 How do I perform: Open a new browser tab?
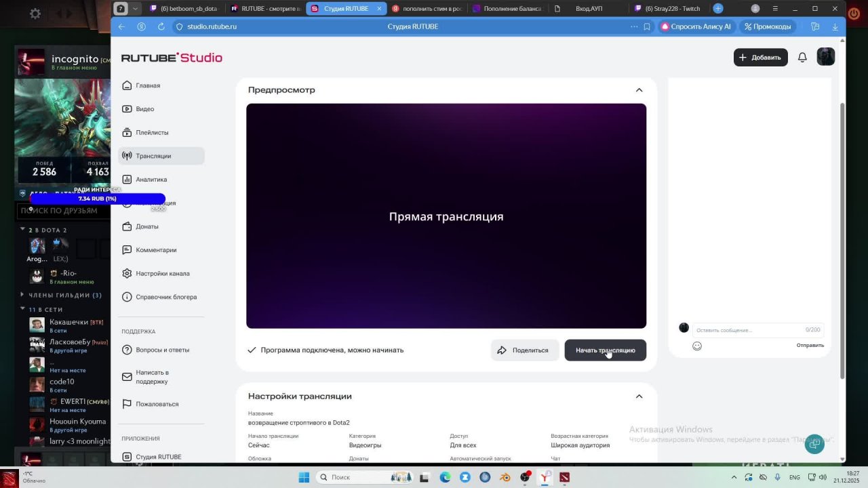(718, 8)
